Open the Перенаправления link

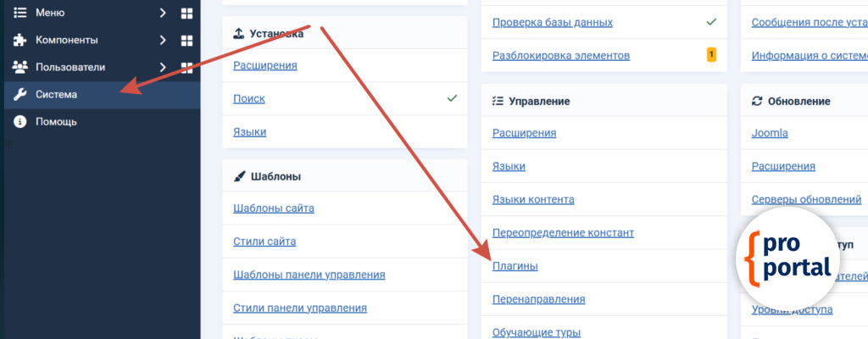click(x=538, y=299)
